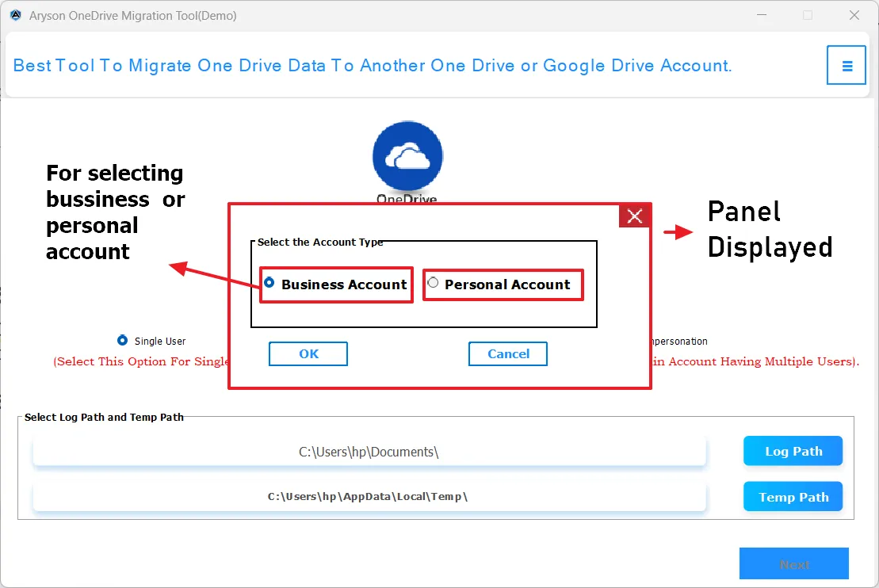Click the OneDrive cloud icon
Viewport: 879px width, 588px height.
(x=407, y=155)
